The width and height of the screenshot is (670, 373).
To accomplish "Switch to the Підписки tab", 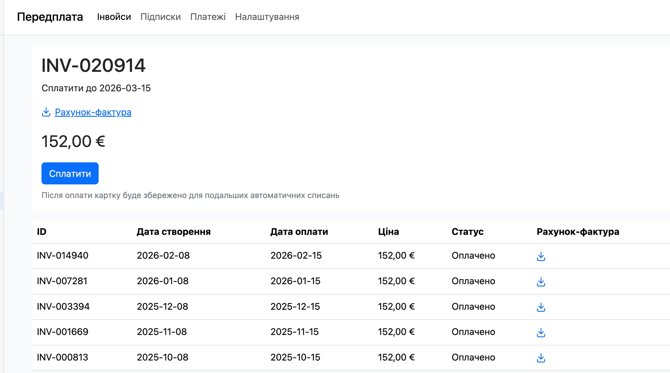I will click(161, 17).
